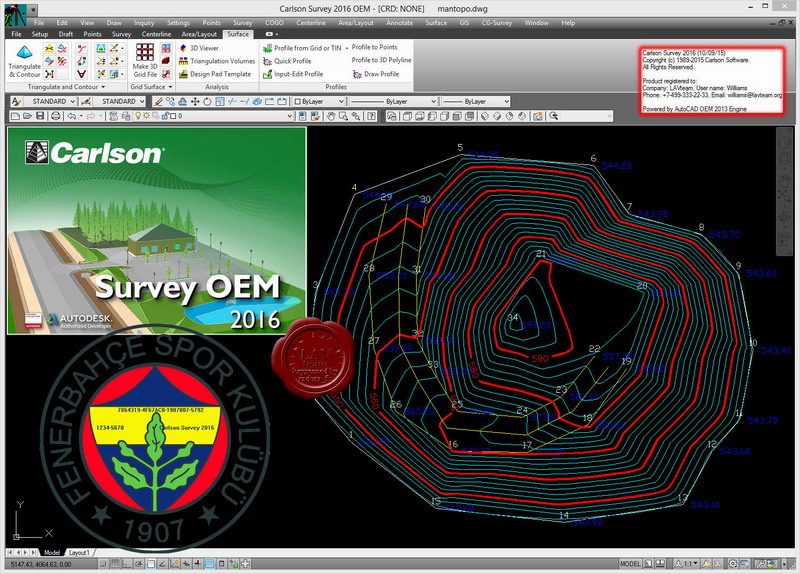Click the Erase pencil icon
The image size is (800, 574).
pyautogui.click(x=159, y=102)
